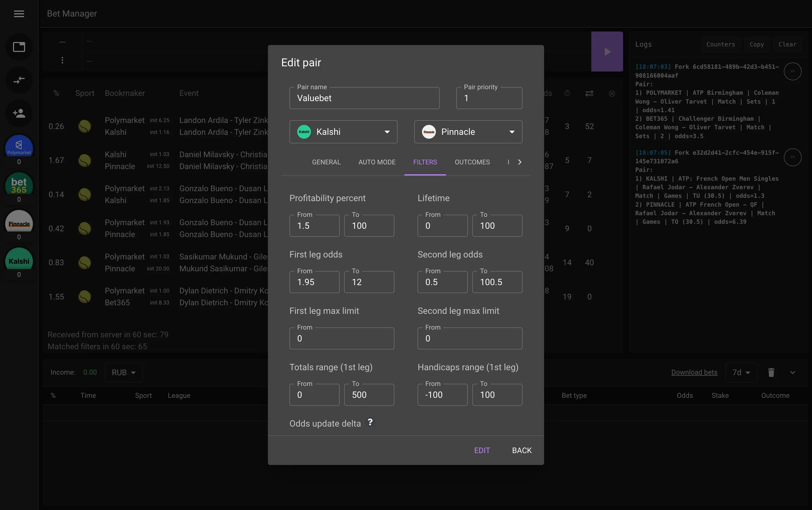Open the RUB currency dropdown
The width and height of the screenshot is (812, 510).
tap(124, 372)
